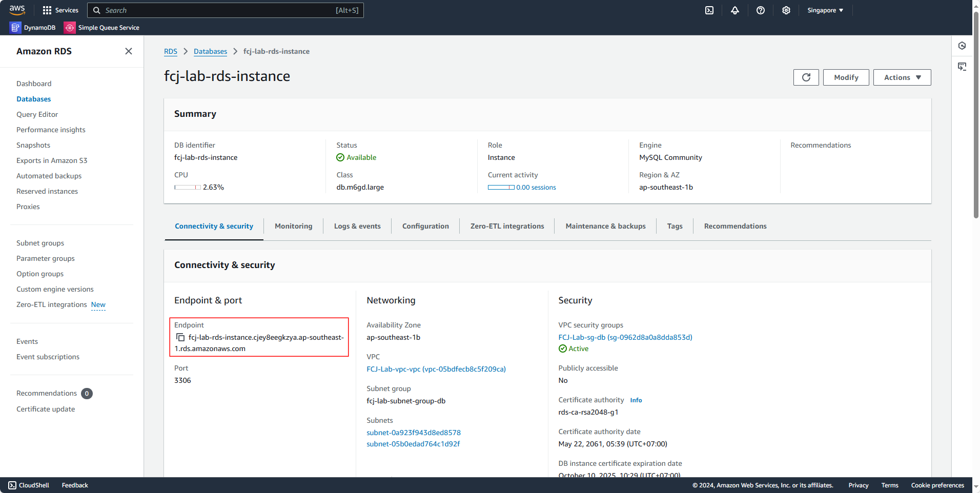This screenshot has height=493, width=980.
Task: Open the Services grid menu
Action: point(60,10)
